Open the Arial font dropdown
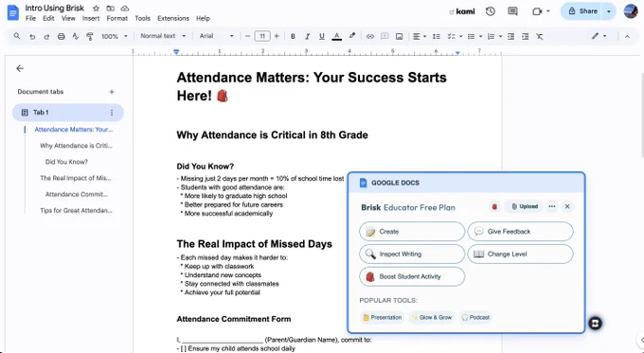The width and height of the screenshot is (644, 353). tap(217, 36)
